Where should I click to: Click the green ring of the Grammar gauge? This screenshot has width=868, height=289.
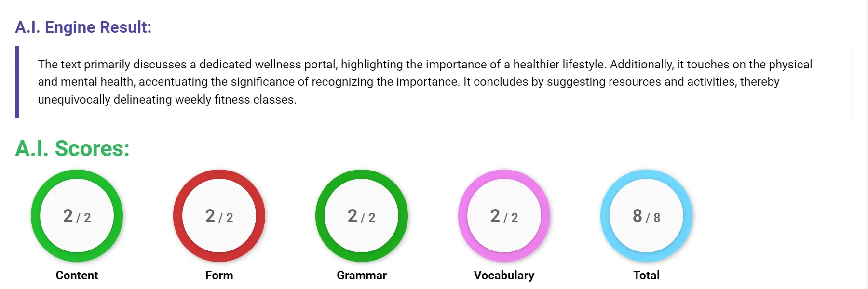pos(363,174)
